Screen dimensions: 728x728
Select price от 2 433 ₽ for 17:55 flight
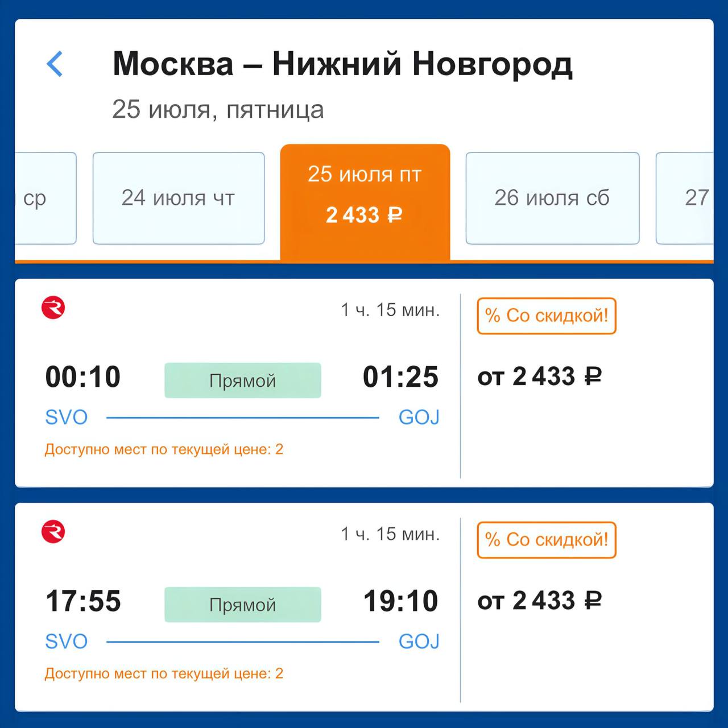(x=540, y=601)
